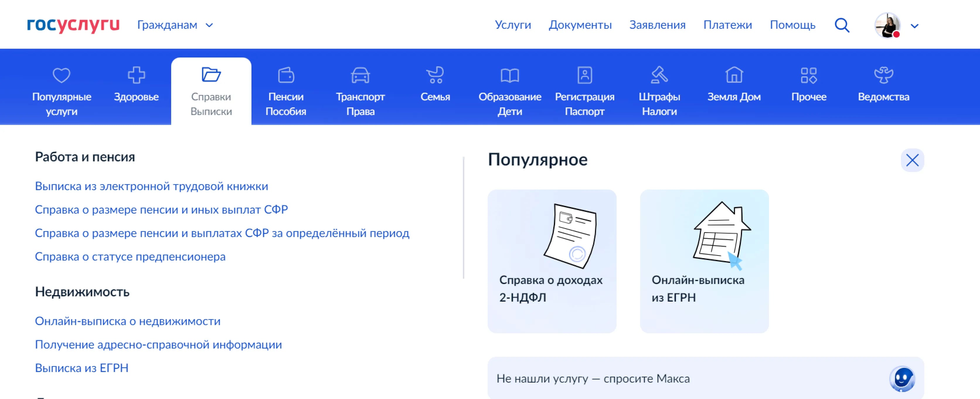The height and width of the screenshot is (399, 980).
Task: Click the Max robot assistant icon
Action: coord(902,379)
